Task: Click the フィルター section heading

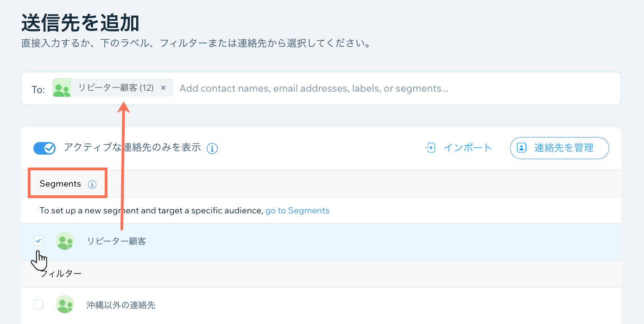Action: click(61, 274)
